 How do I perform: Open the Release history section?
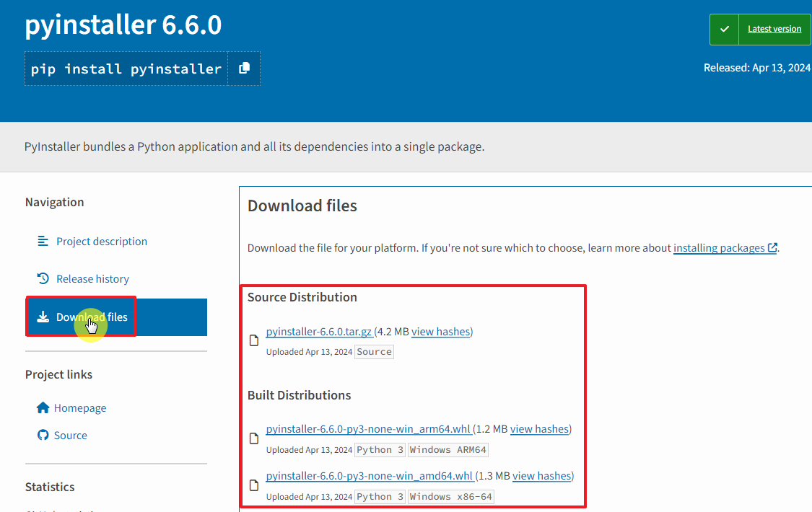92,279
